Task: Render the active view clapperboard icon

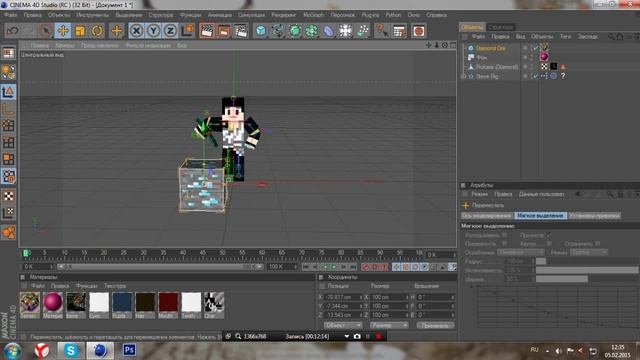Action: (x=207, y=31)
